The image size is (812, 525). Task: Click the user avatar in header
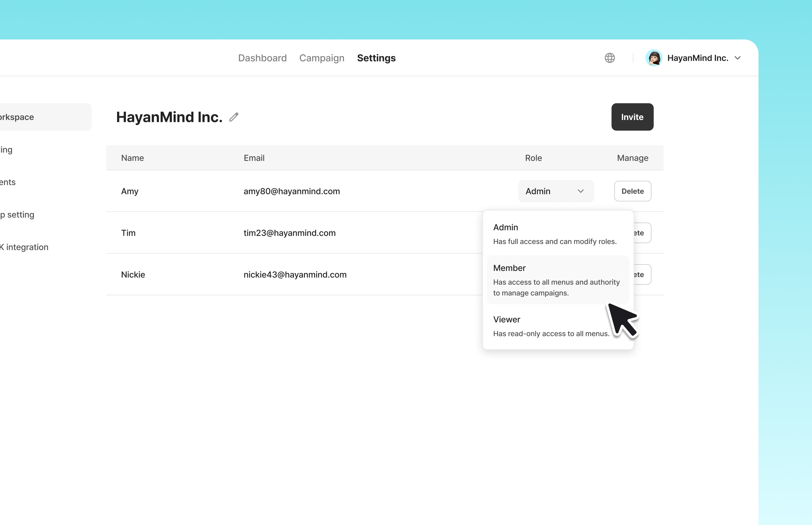(654, 58)
